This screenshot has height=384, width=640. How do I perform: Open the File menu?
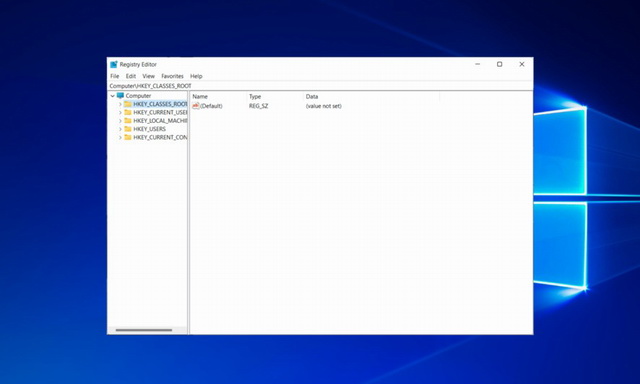[x=115, y=76]
